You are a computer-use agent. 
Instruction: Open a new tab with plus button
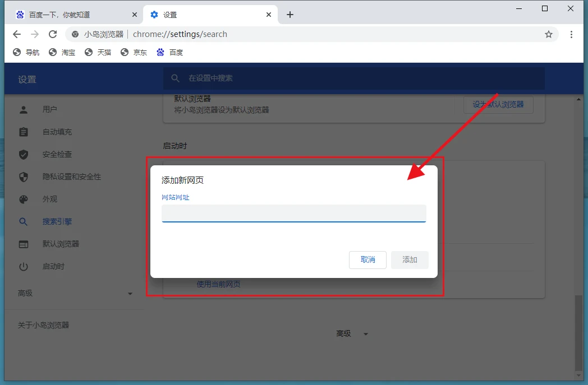(x=290, y=15)
